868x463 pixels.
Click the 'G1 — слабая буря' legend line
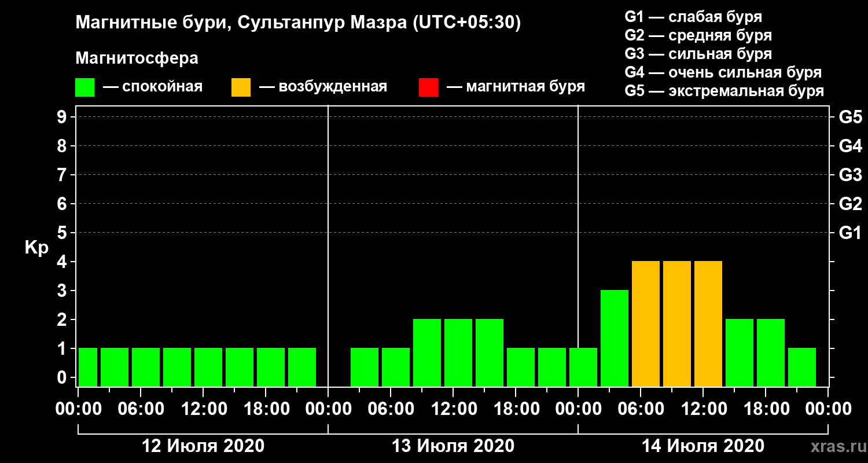[x=693, y=16]
